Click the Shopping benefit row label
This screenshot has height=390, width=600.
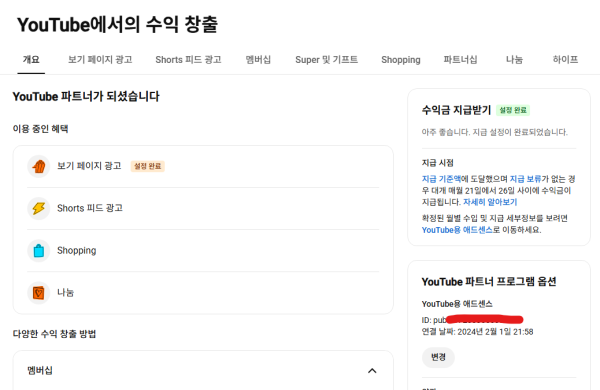pos(77,250)
